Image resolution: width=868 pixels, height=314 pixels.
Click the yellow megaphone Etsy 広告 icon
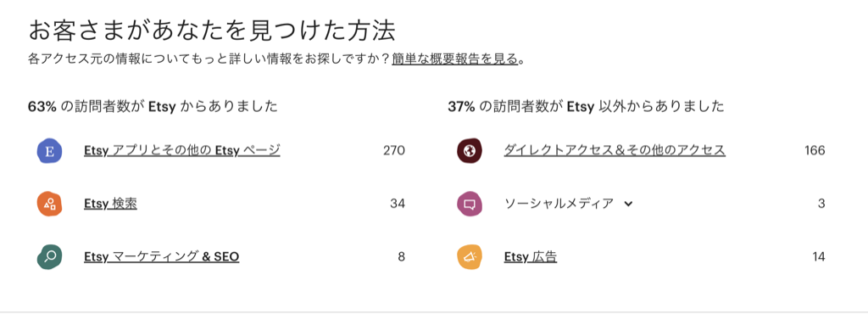[x=470, y=257]
